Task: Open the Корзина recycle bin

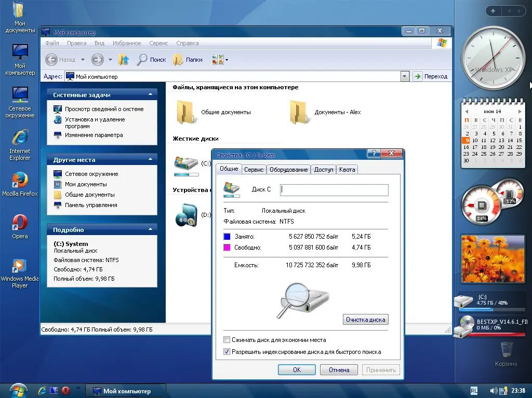Action: click(506, 354)
